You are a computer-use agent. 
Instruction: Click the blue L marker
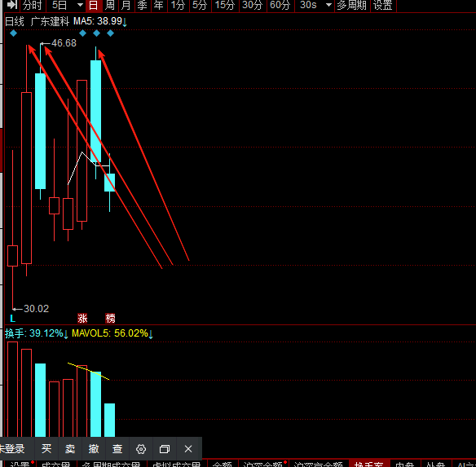point(12,319)
